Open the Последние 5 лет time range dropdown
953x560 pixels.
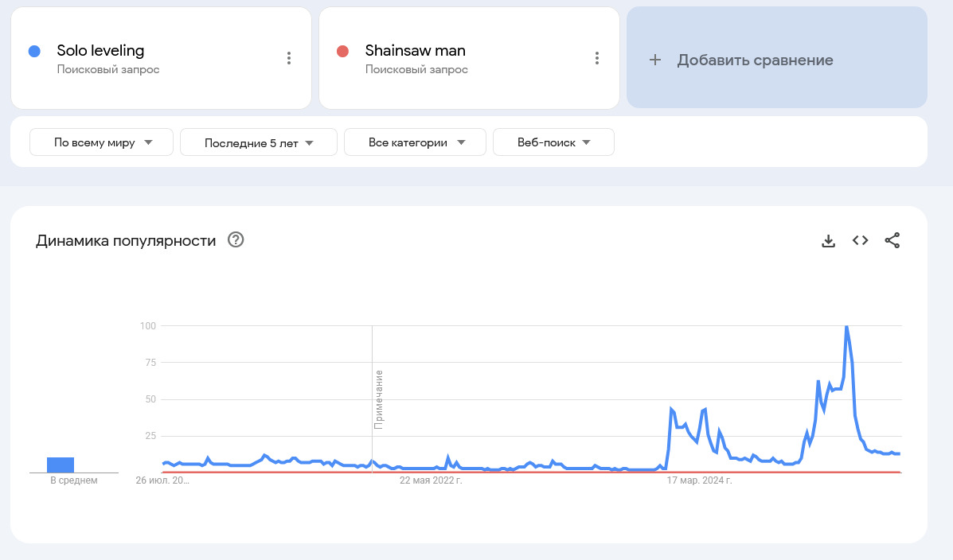(x=259, y=143)
